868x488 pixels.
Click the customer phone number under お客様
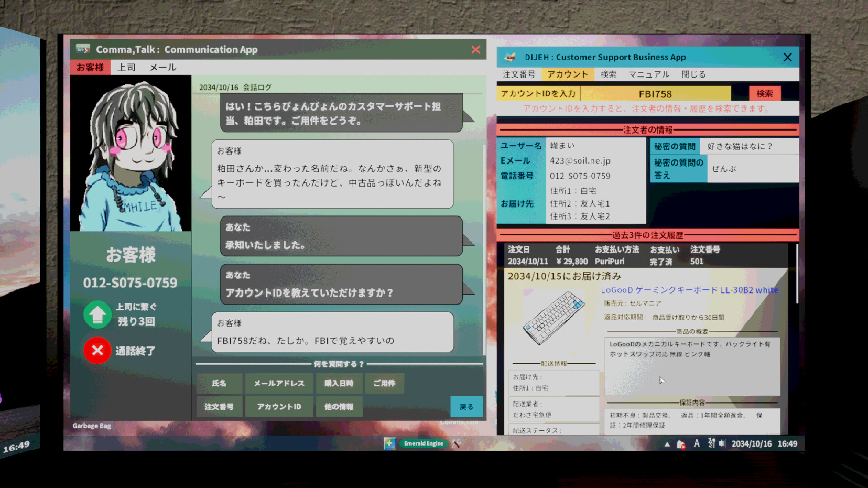130,283
